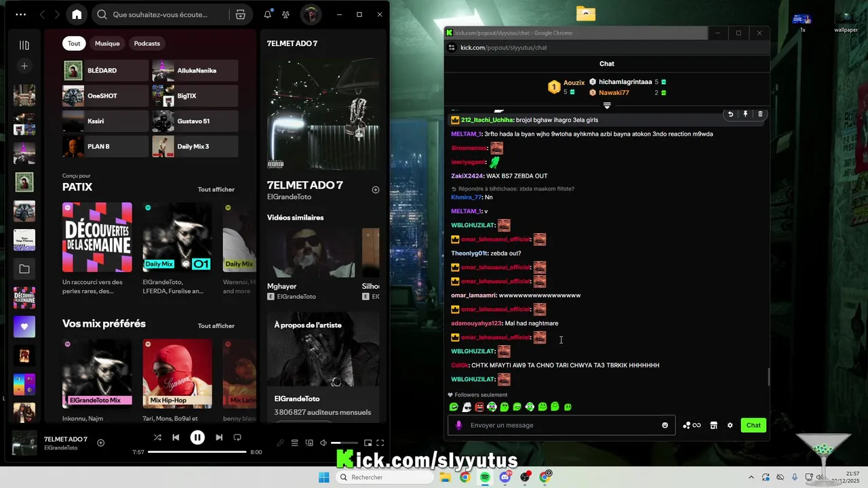Open BigTIX shortcut tile
Image resolution: width=868 pixels, height=488 pixels.
[195, 96]
